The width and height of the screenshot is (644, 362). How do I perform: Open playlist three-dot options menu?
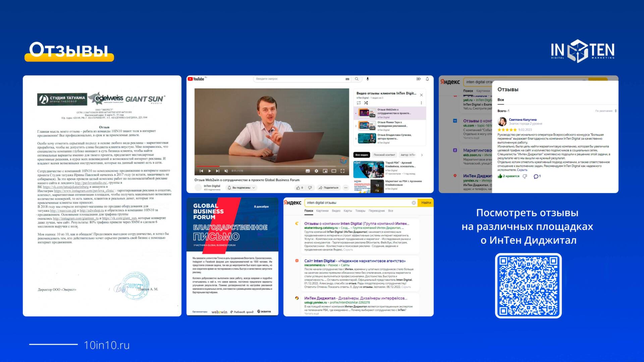coord(421,103)
